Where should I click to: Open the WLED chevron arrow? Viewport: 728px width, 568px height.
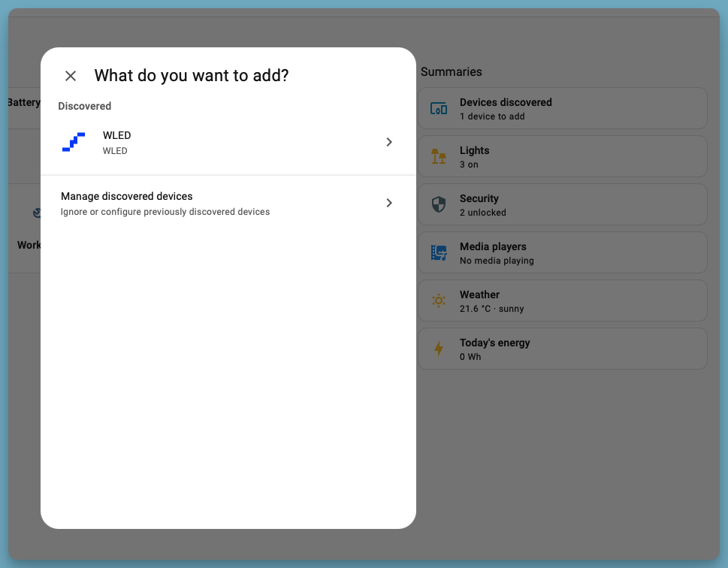389,142
